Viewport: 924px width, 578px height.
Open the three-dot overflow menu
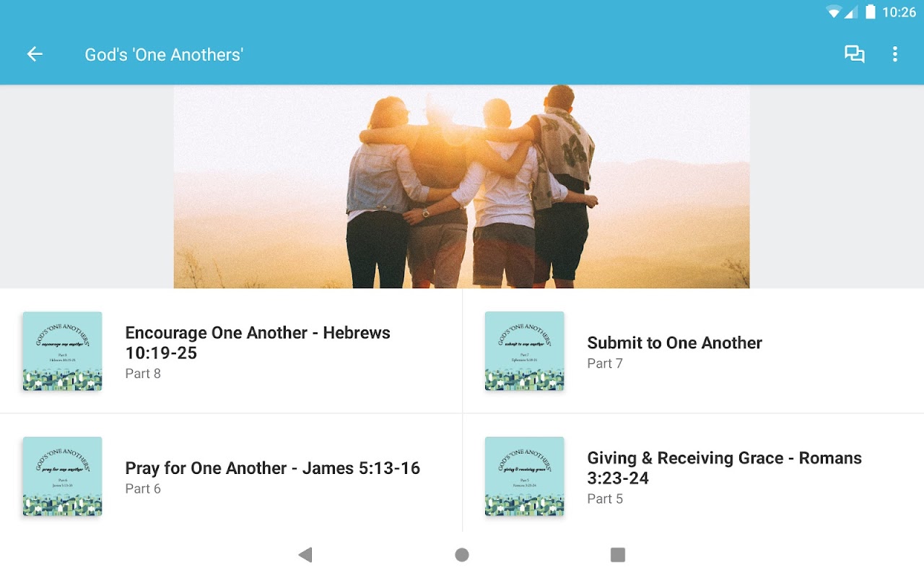click(x=895, y=54)
